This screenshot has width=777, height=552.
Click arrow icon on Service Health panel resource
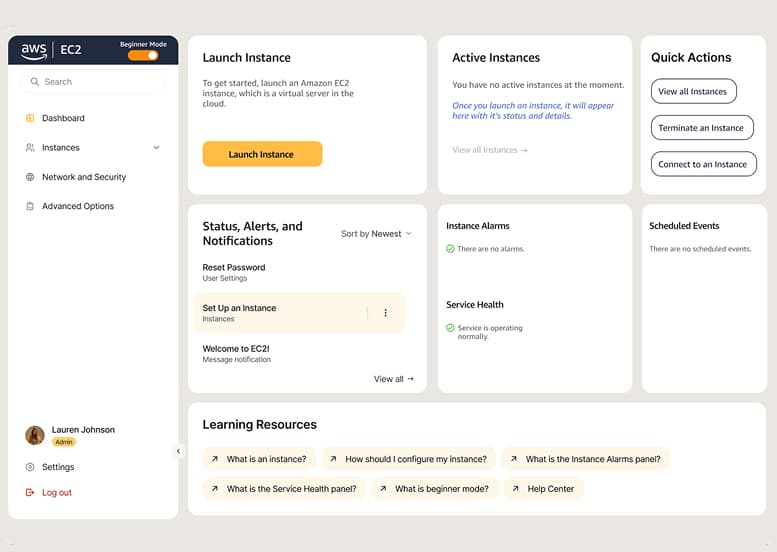tap(215, 489)
